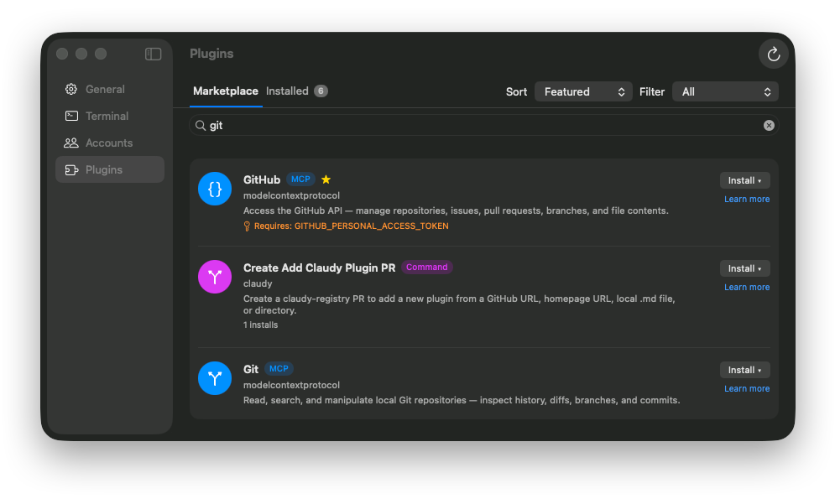Clear the search field with the X icon
835x504 pixels.
(769, 125)
